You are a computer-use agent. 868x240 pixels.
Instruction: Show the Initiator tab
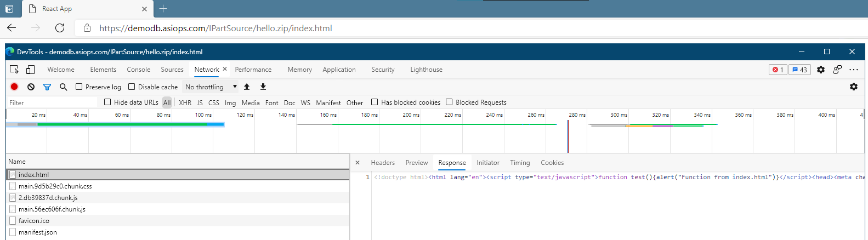tap(488, 163)
